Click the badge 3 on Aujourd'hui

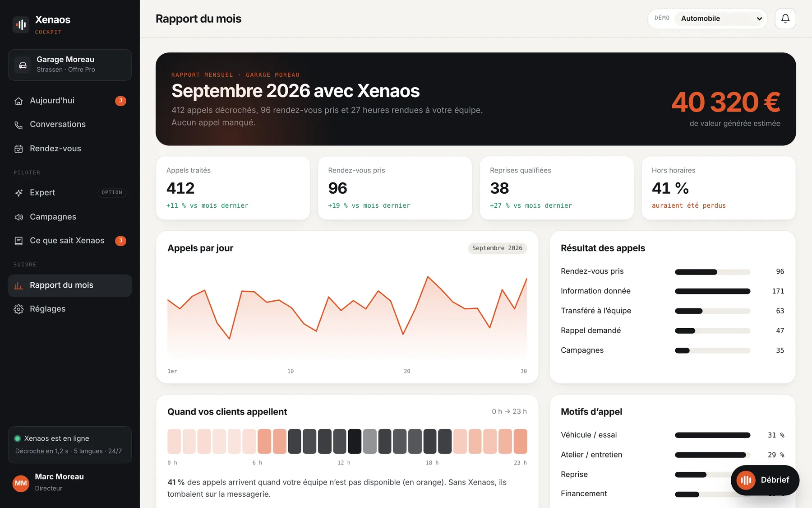point(120,101)
